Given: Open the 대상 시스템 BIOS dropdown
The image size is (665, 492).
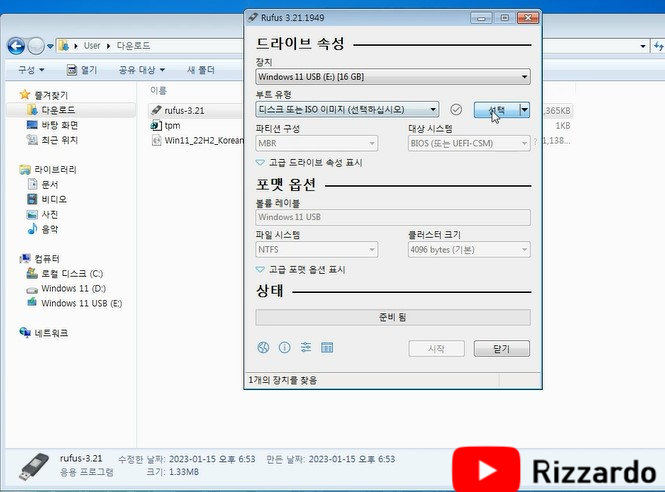Looking at the screenshot, I should (469, 143).
